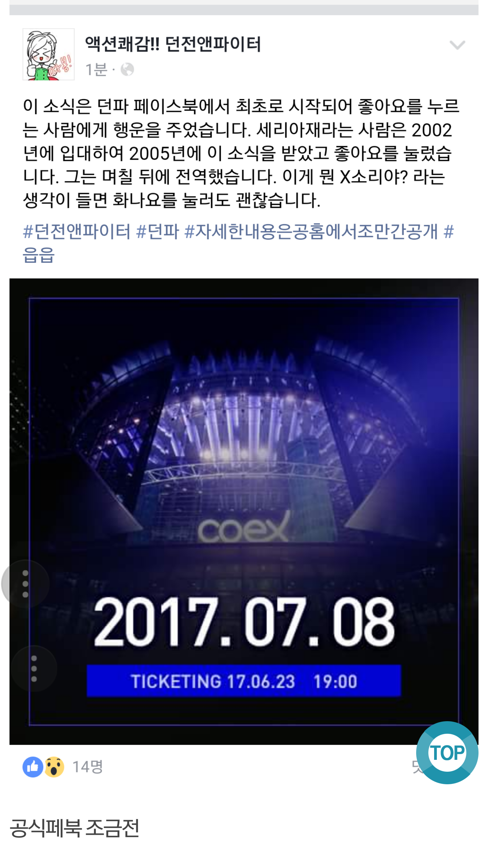Image resolution: width=488 pixels, height=868 pixels.
Task: Tap the Korean post body text
Action: 241,153
